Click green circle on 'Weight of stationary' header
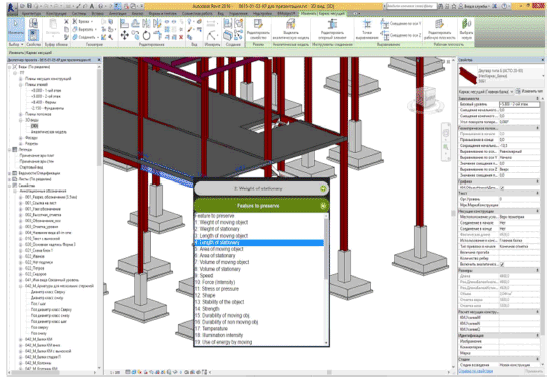The height and width of the screenshot is (380, 549). pyautogui.click(x=324, y=189)
